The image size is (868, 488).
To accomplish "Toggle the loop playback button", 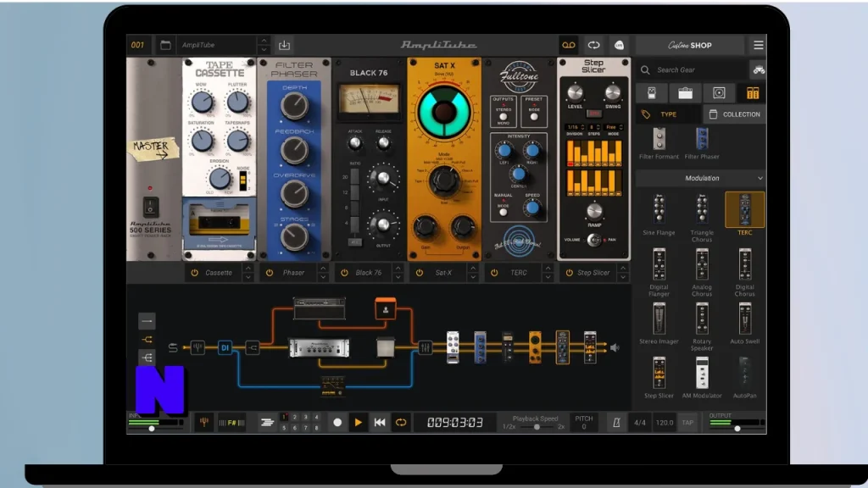I will pos(401,423).
